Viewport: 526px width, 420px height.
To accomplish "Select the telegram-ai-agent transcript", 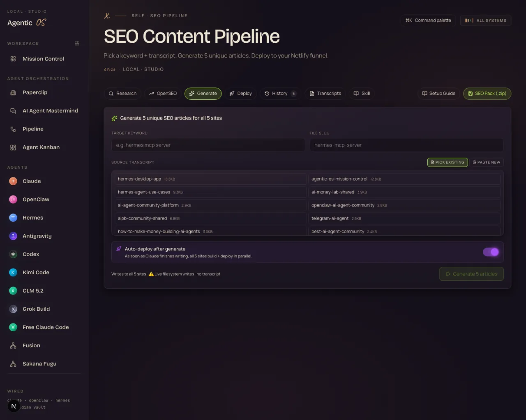I will (x=404, y=218).
